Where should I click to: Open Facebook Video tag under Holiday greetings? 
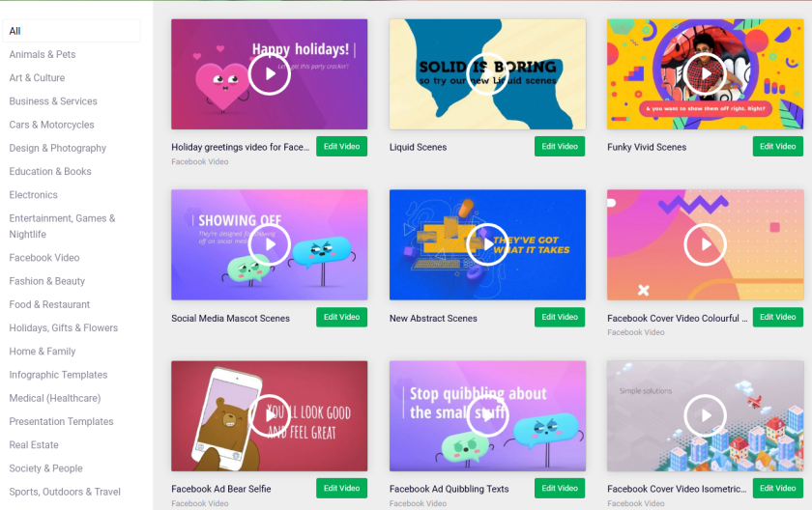click(x=200, y=162)
